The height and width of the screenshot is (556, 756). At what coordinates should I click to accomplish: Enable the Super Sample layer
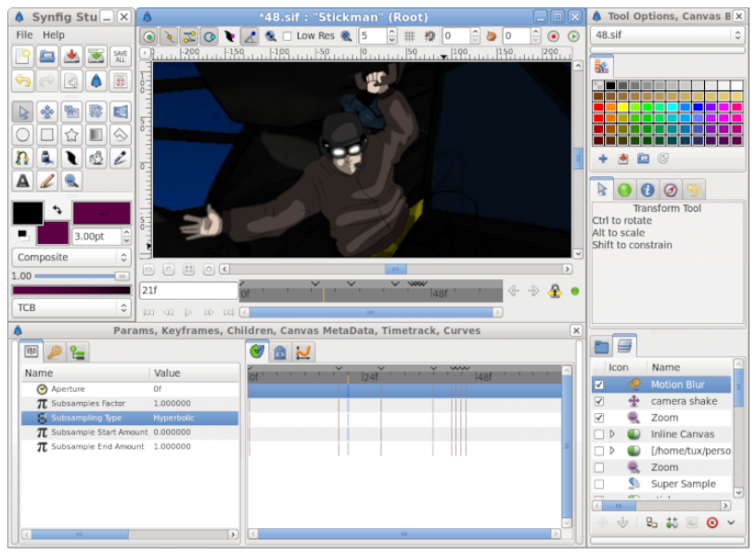[598, 484]
